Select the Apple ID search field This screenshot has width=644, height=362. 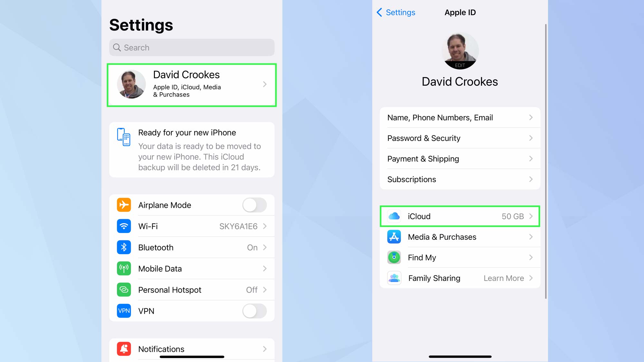click(192, 47)
